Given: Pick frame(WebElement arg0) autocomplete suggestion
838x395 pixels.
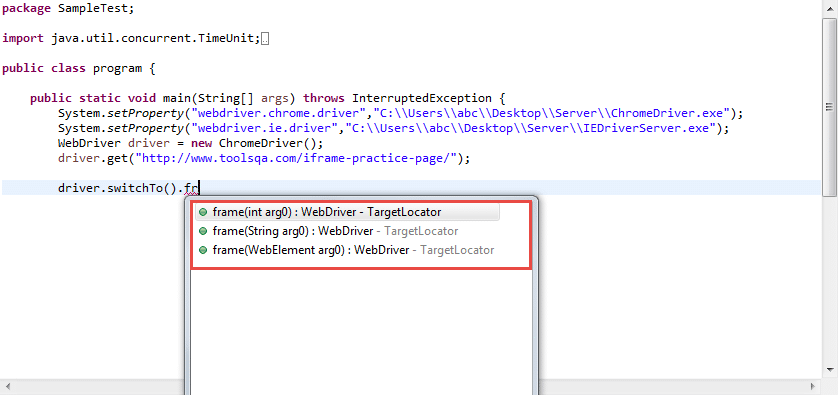Looking at the screenshot, I should coord(347,250).
